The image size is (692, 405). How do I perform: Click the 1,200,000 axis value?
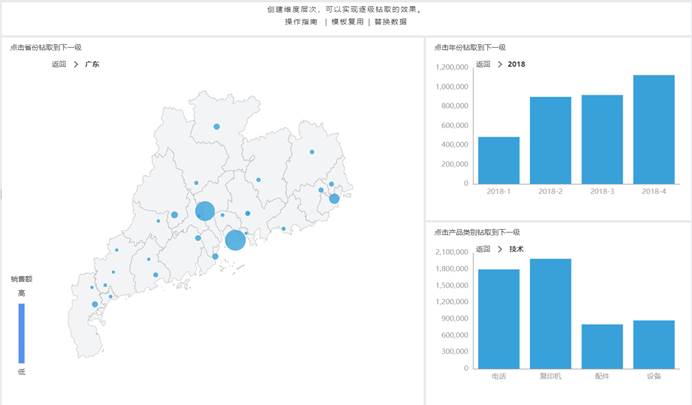452,67
